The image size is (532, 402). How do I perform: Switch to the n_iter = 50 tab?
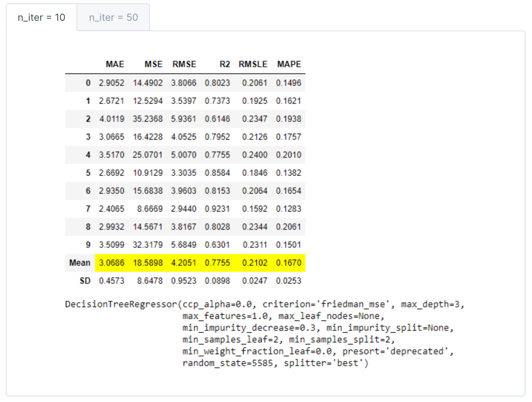[113, 18]
